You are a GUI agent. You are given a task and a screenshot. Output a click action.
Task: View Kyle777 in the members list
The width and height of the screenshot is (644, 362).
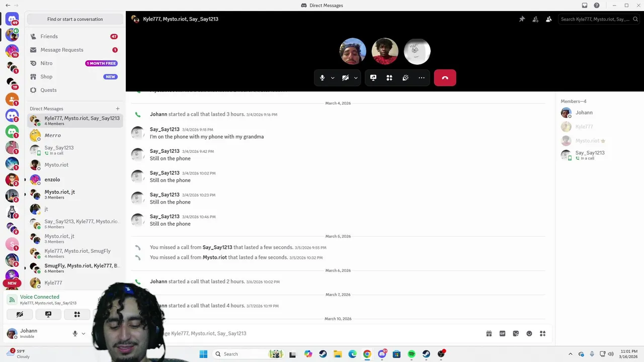point(599,127)
